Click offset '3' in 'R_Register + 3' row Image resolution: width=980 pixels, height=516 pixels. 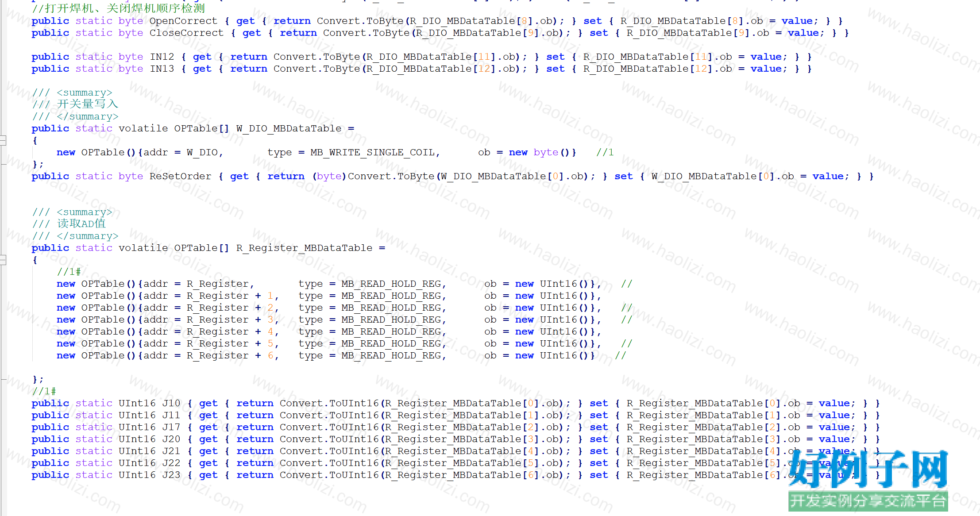[x=270, y=320]
